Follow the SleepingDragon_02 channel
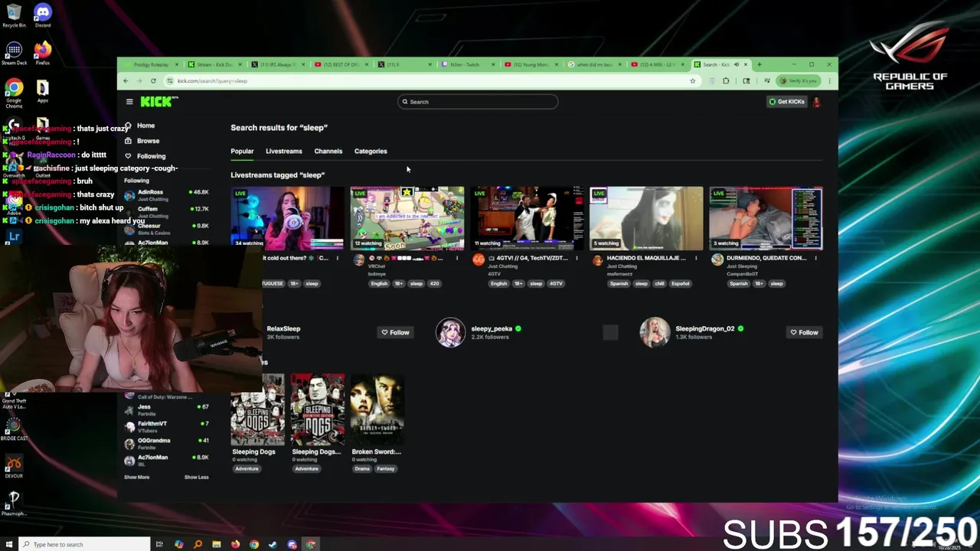 (804, 333)
